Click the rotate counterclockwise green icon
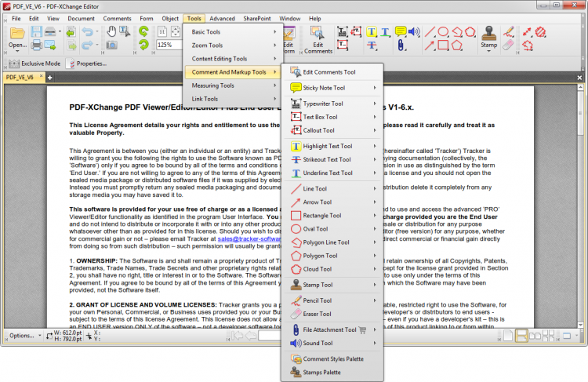Viewport: 588px width, 382px height. click(143, 31)
